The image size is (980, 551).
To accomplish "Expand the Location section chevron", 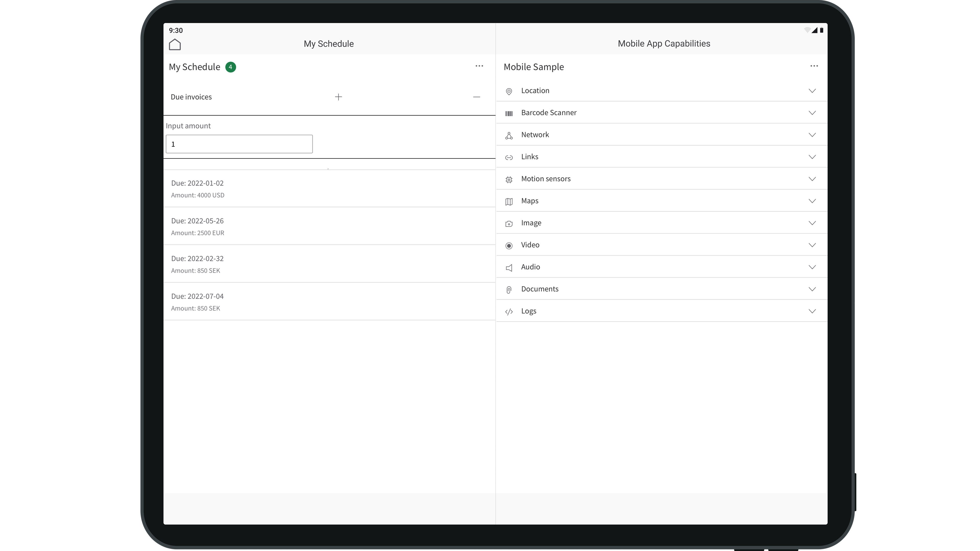I will [812, 91].
